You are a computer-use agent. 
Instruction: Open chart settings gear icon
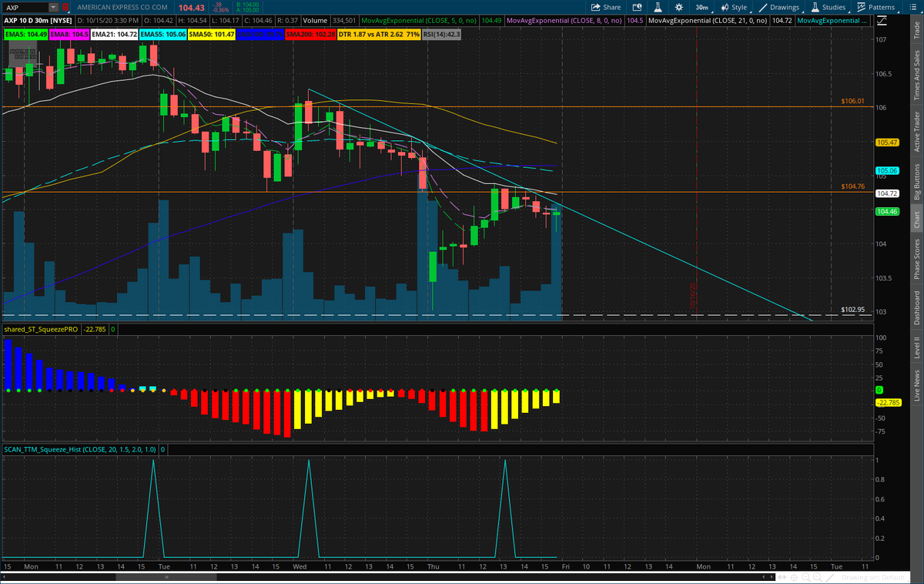click(678, 7)
